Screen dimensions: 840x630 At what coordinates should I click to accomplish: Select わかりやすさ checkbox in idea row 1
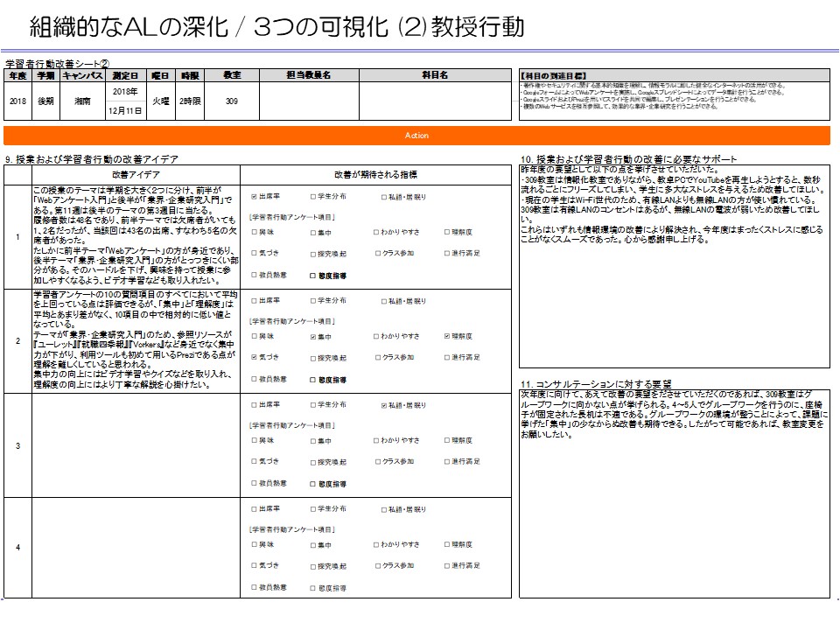click(376, 233)
